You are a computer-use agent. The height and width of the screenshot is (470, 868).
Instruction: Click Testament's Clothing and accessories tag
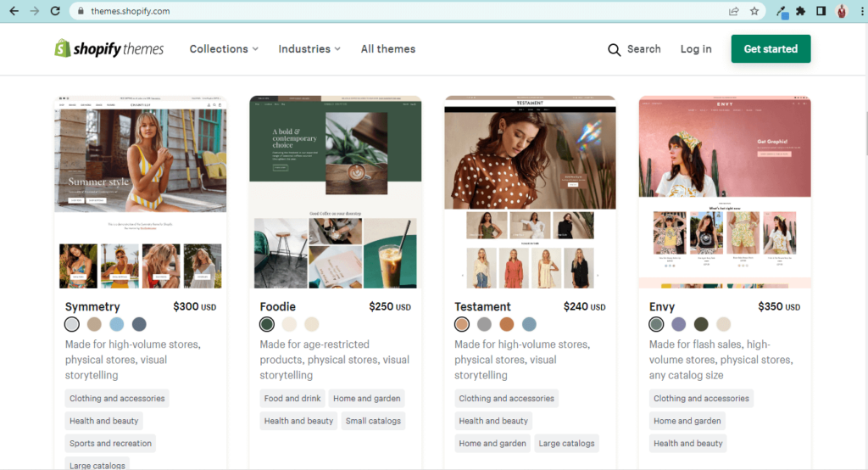pos(507,399)
